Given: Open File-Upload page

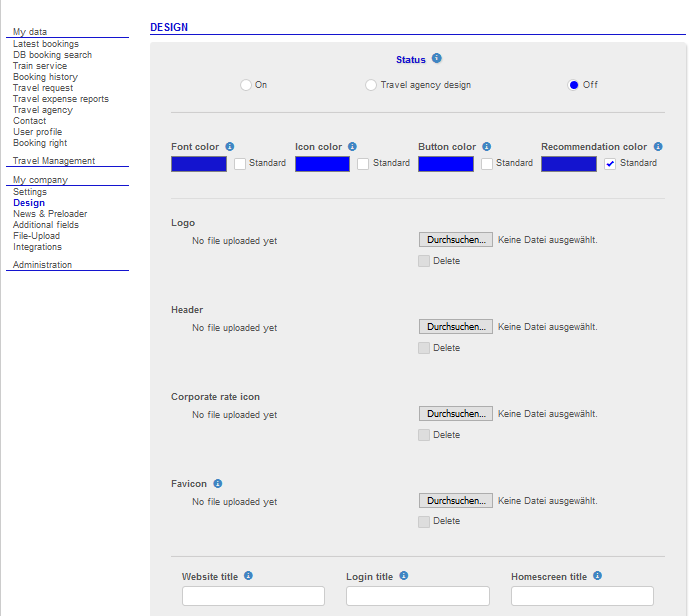Looking at the screenshot, I should coord(37,236).
